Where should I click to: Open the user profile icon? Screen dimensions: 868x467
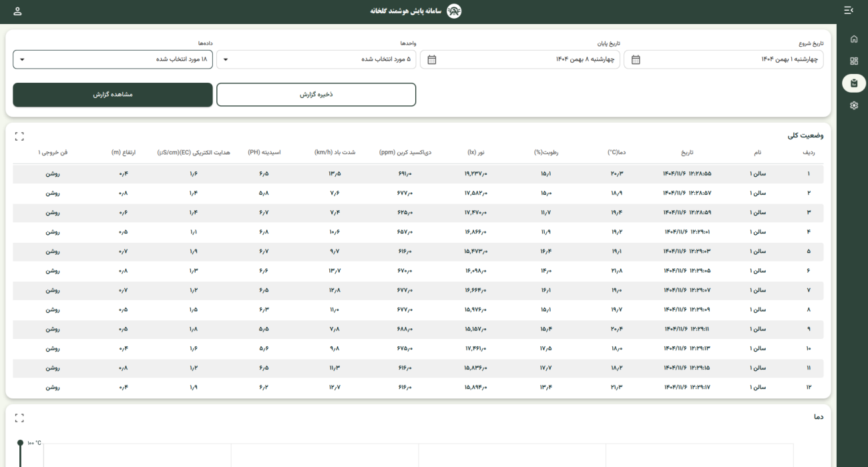coord(17,11)
